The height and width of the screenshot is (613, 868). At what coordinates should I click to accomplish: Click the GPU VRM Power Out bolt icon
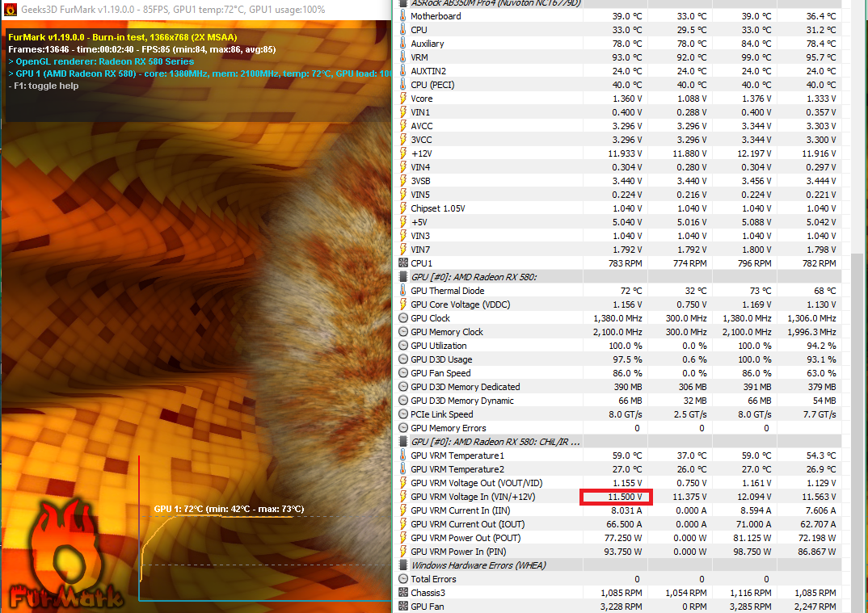(403, 538)
